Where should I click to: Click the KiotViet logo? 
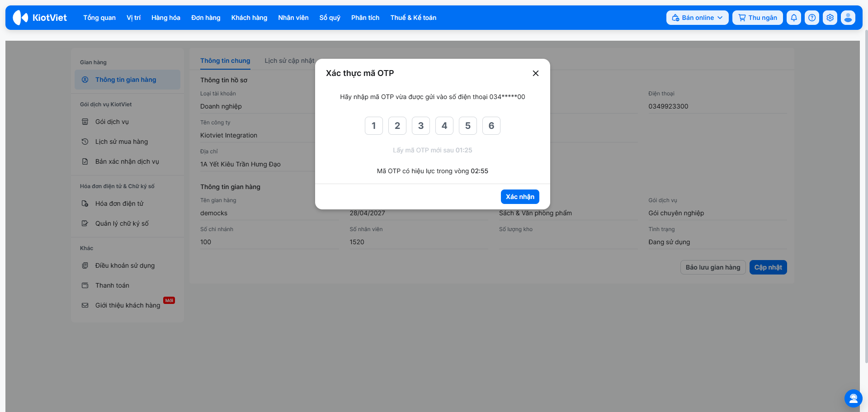click(40, 18)
